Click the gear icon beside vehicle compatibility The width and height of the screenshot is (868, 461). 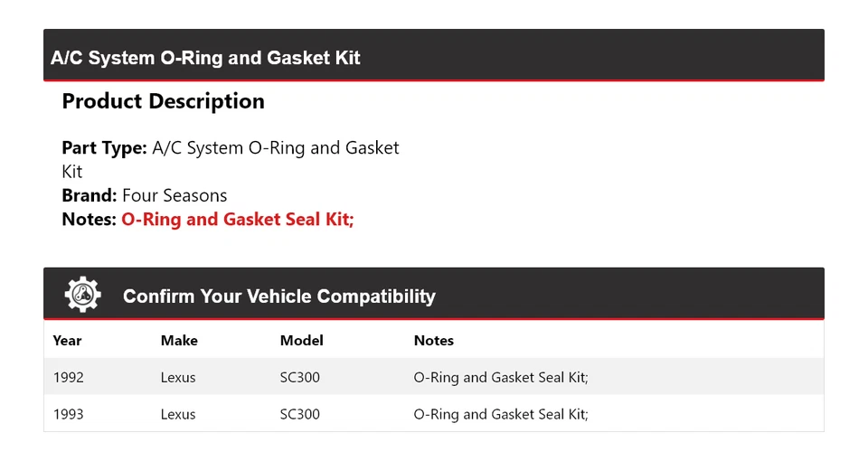(82, 295)
